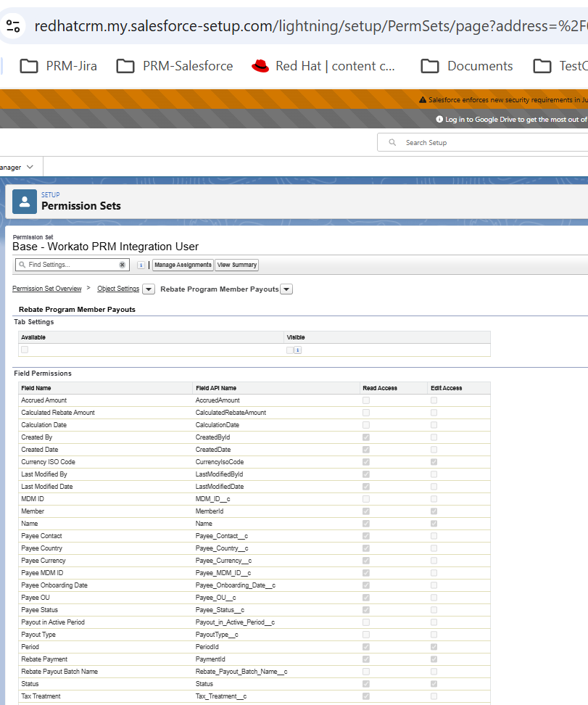The width and height of the screenshot is (588, 705).
Task: Toggle the Available tab setting checkbox
Action: pos(25,350)
